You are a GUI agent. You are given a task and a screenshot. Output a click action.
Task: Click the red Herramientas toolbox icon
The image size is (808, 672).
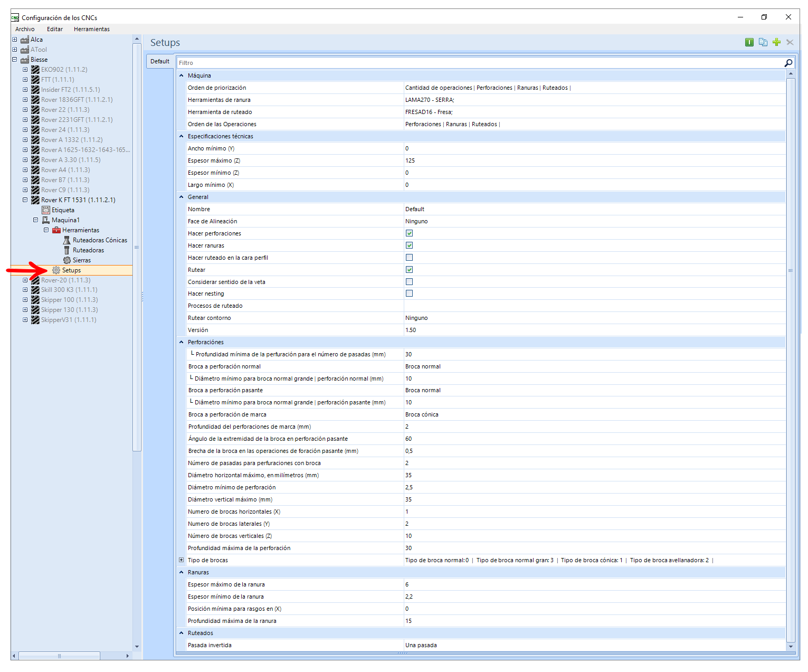tap(56, 230)
